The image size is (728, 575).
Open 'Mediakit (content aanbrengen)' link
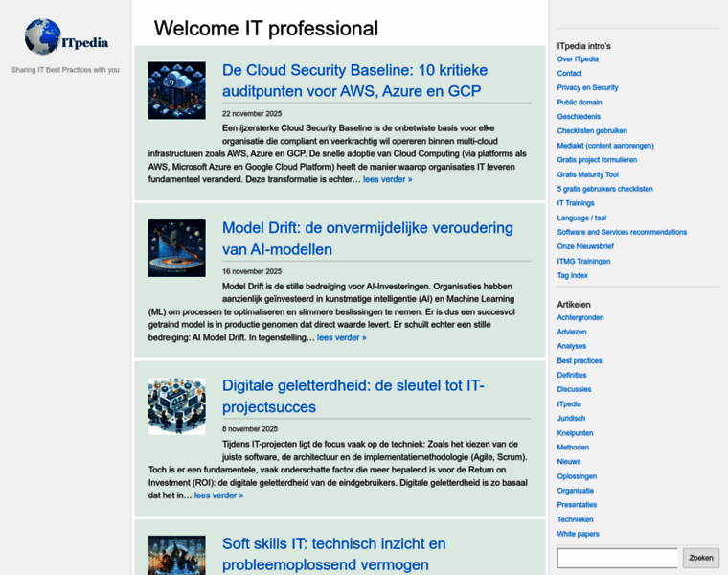pos(605,146)
